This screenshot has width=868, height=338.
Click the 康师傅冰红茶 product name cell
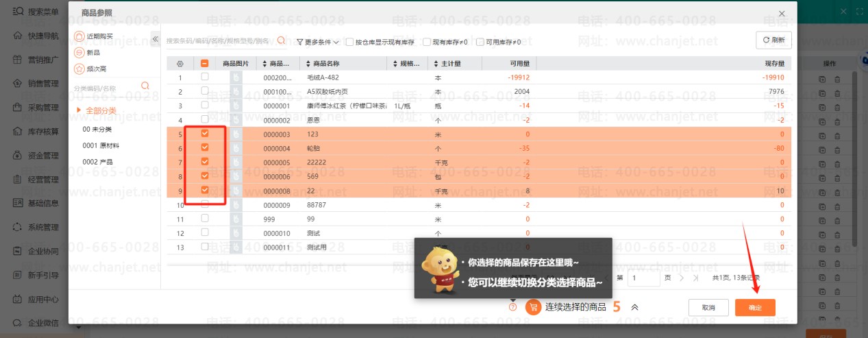[346, 106]
